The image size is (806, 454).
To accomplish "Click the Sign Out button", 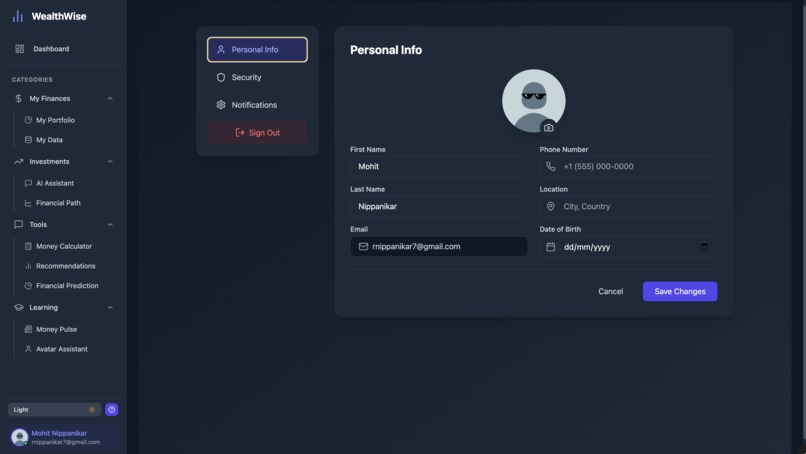I will coord(258,133).
